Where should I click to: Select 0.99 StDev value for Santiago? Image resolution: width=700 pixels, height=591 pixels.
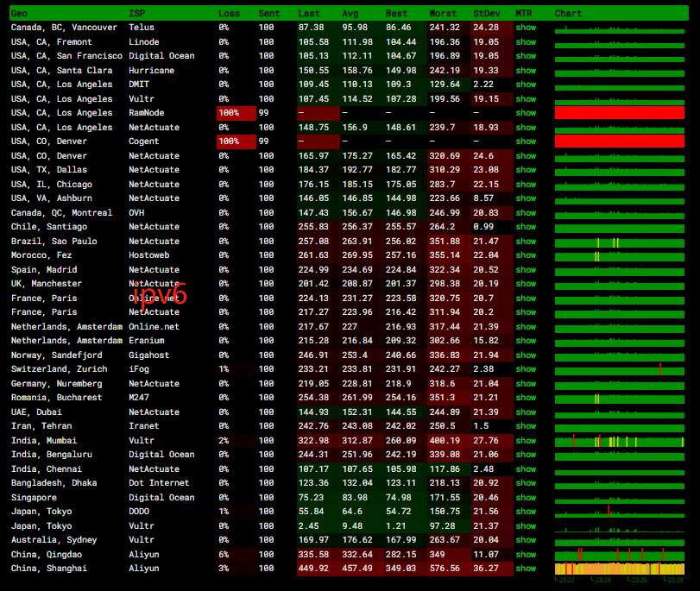(x=483, y=227)
